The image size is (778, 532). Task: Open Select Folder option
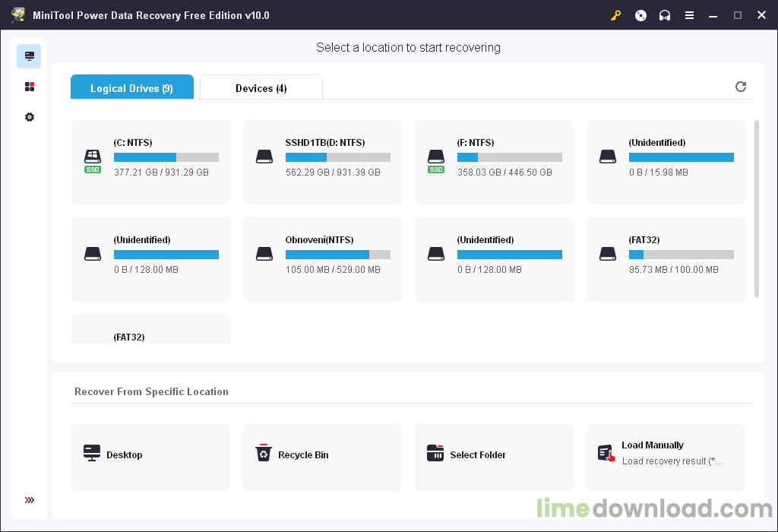(494, 456)
